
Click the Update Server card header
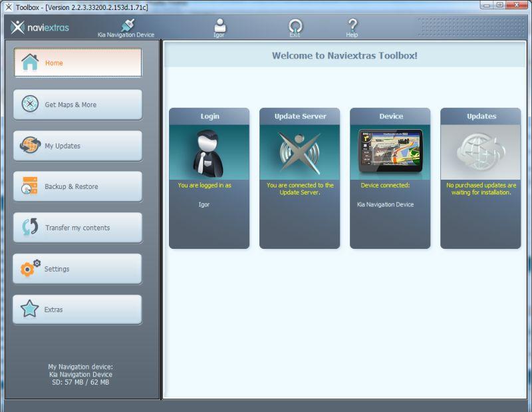300,116
